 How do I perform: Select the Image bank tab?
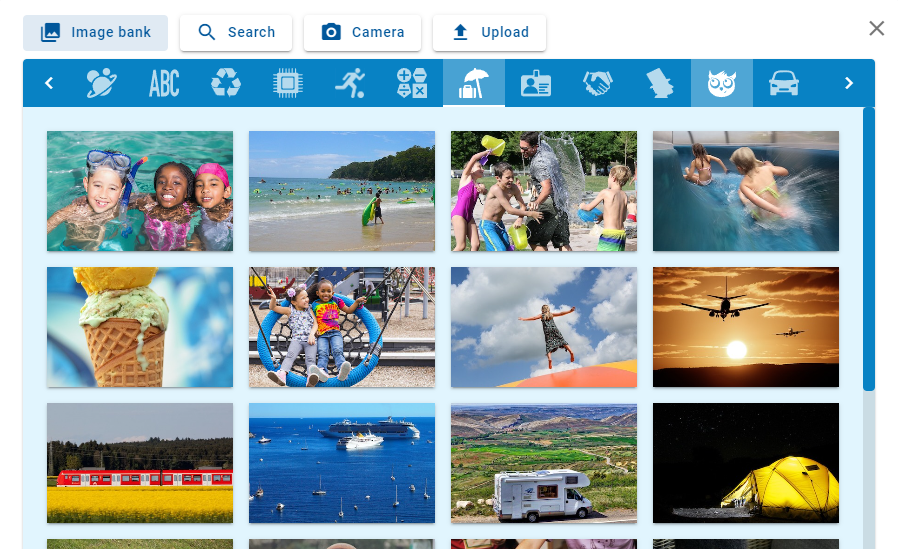tap(96, 33)
